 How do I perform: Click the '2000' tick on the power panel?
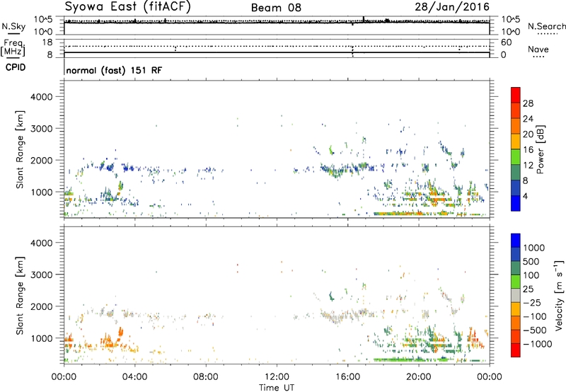click(41, 160)
